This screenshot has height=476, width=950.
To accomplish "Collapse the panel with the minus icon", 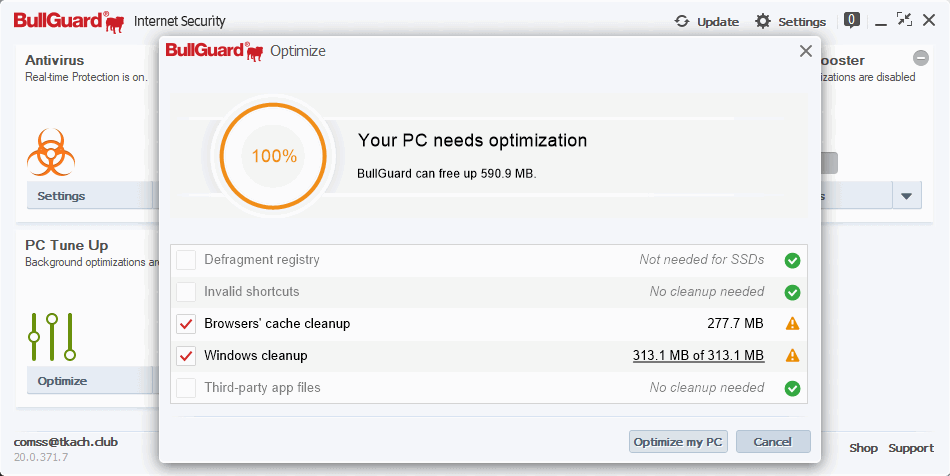I will tap(921, 58).
